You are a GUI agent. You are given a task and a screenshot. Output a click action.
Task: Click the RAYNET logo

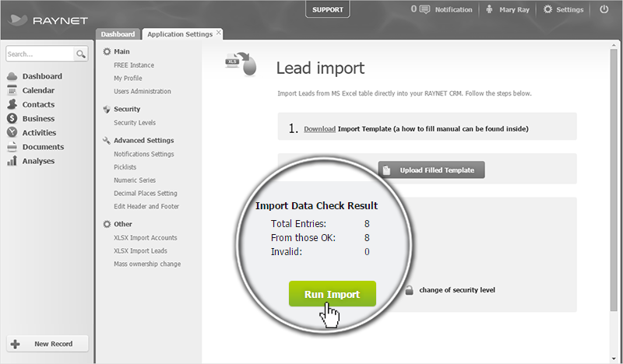click(x=48, y=20)
